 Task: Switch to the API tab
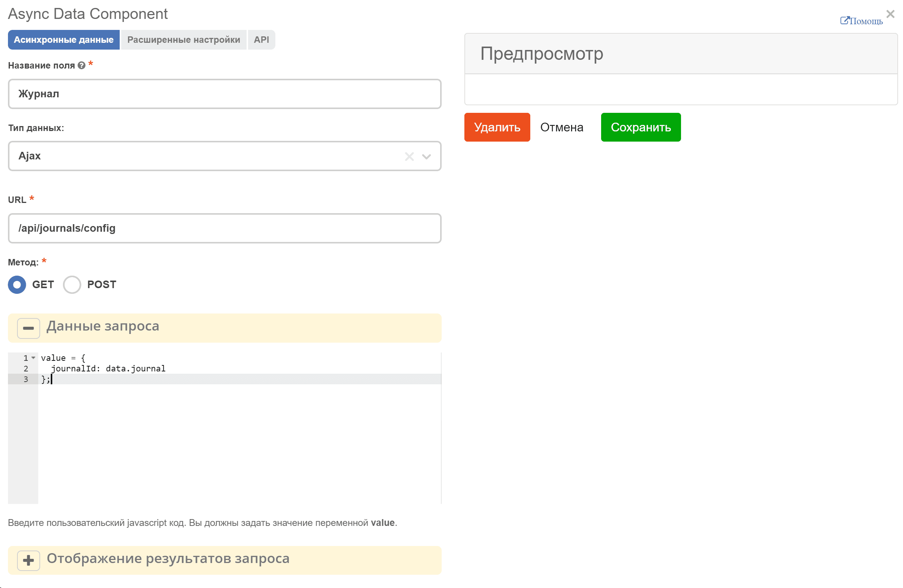point(261,40)
